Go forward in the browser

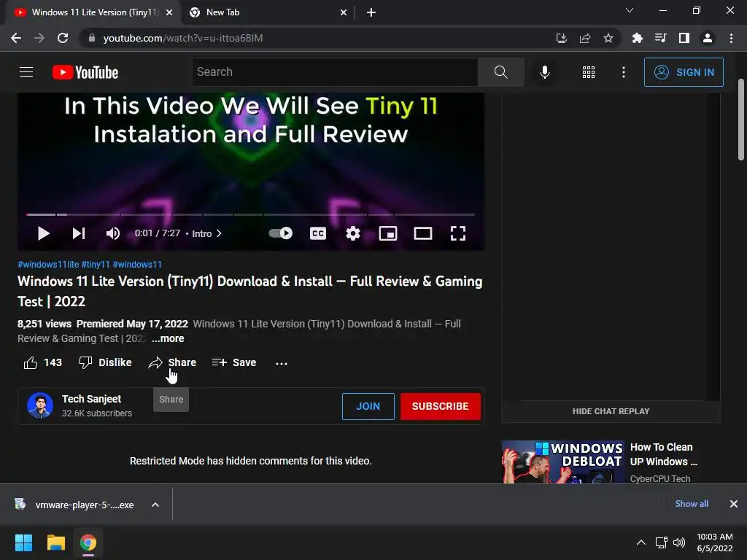(x=39, y=38)
